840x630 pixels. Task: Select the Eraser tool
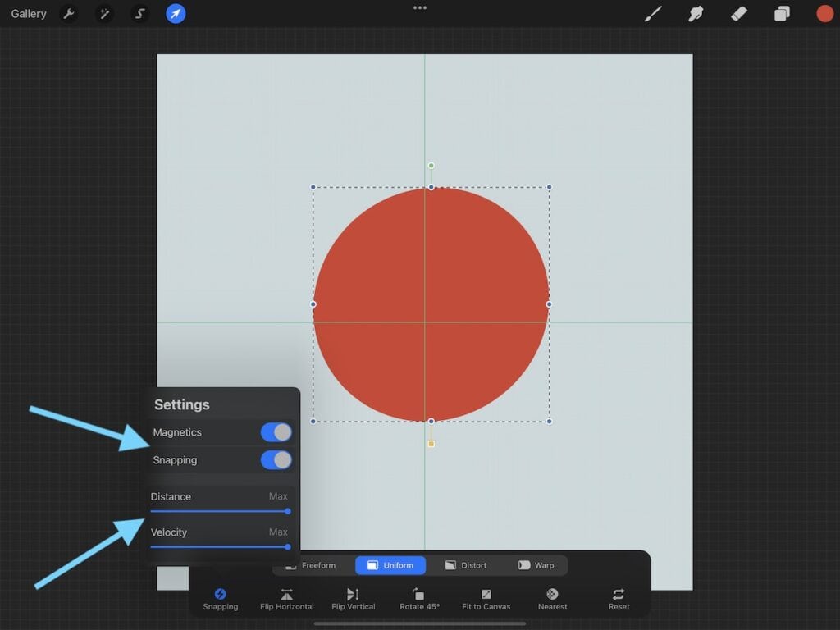pos(738,14)
